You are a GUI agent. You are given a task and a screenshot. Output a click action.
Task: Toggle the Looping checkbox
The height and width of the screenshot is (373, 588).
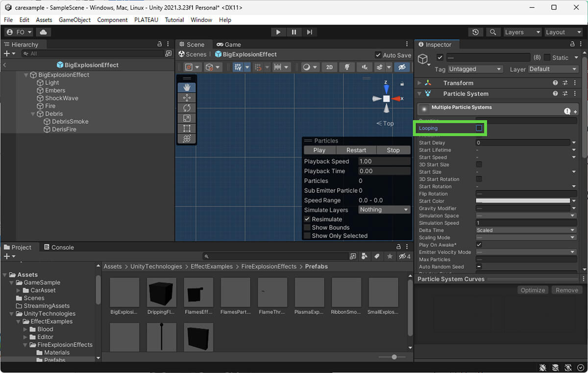(479, 128)
